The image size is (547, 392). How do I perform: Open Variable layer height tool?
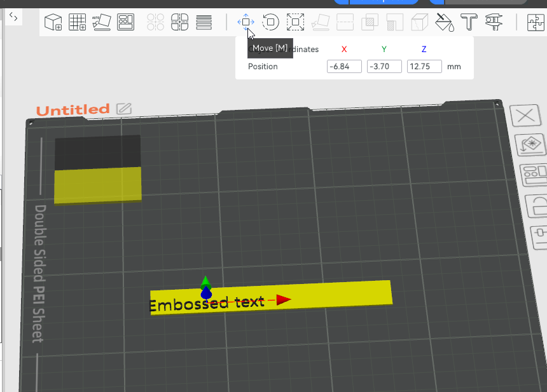point(204,22)
